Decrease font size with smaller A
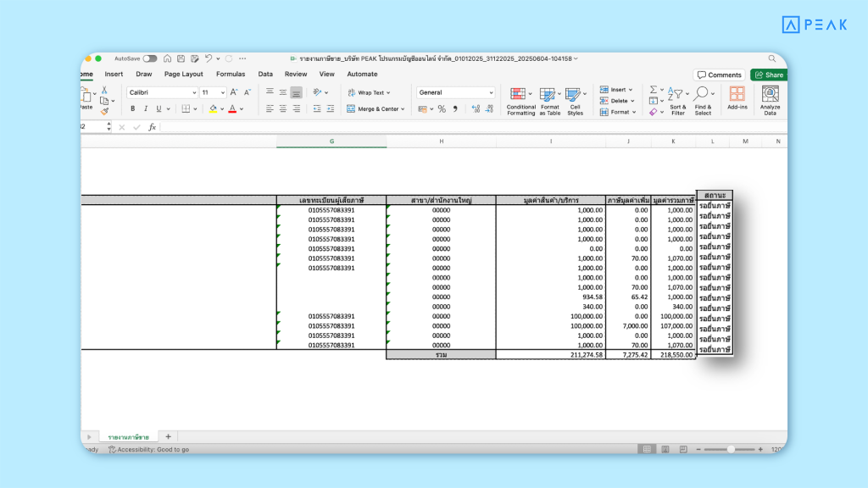Image resolution: width=868 pixels, height=488 pixels. (247, 92)
